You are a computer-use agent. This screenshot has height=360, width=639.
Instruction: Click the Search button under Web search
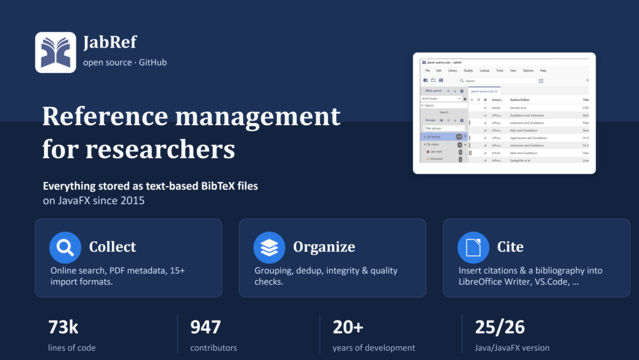pyautogui.click(x=444, y=112)
